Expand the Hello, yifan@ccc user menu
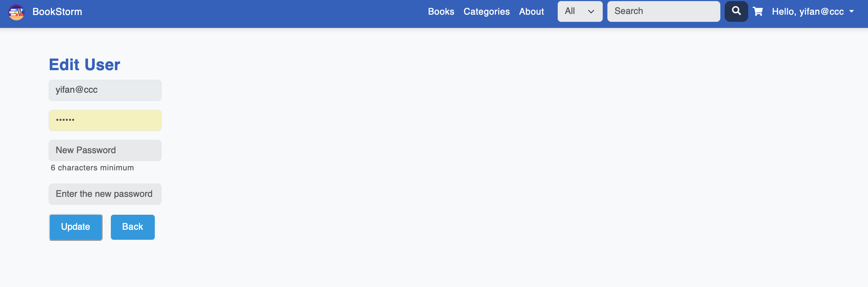Image resolution: width=868 pixels, height=287 pixels. coord(813,12)
